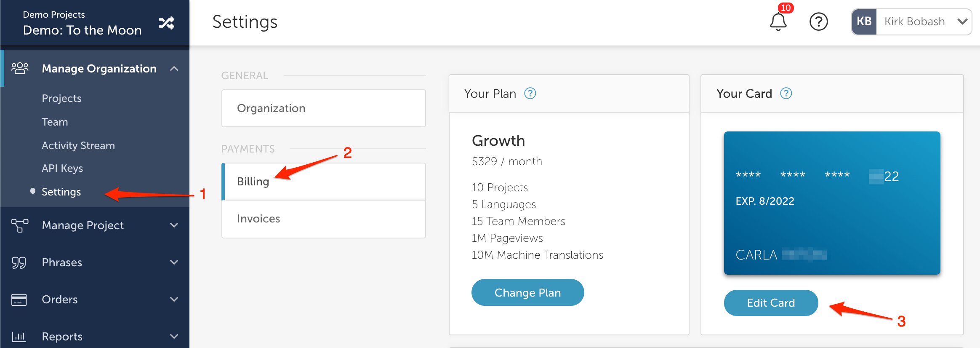Expand the Manage Project section

click(x=174, y=225)
